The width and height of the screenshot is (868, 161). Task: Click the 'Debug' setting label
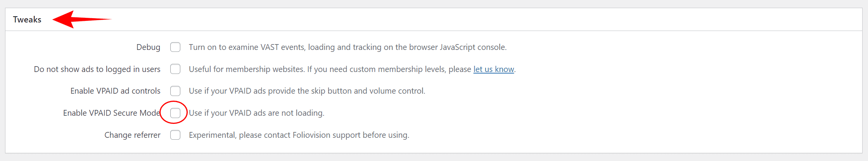148,47
